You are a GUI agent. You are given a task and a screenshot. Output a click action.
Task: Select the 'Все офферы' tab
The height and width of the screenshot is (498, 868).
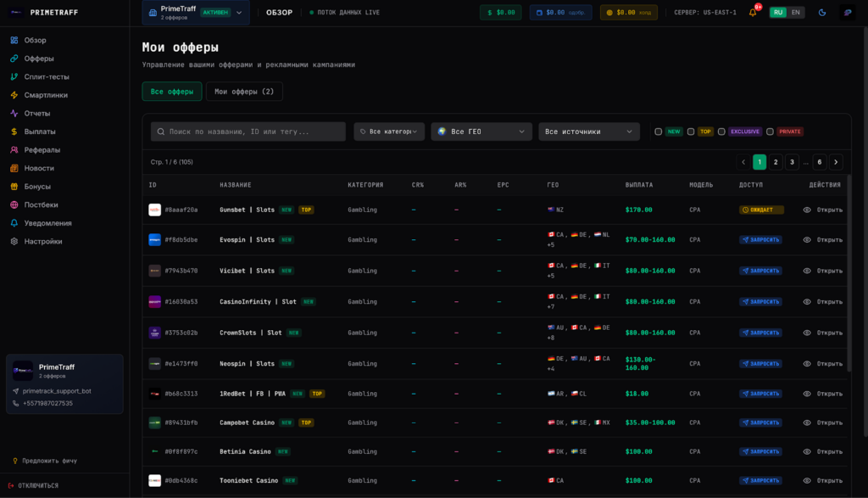point(172,92)
